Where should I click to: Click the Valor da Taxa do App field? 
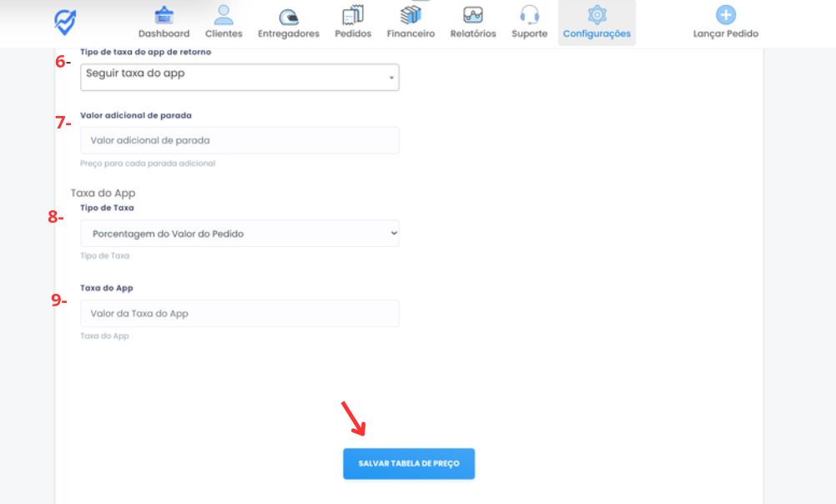pos(239,313)
